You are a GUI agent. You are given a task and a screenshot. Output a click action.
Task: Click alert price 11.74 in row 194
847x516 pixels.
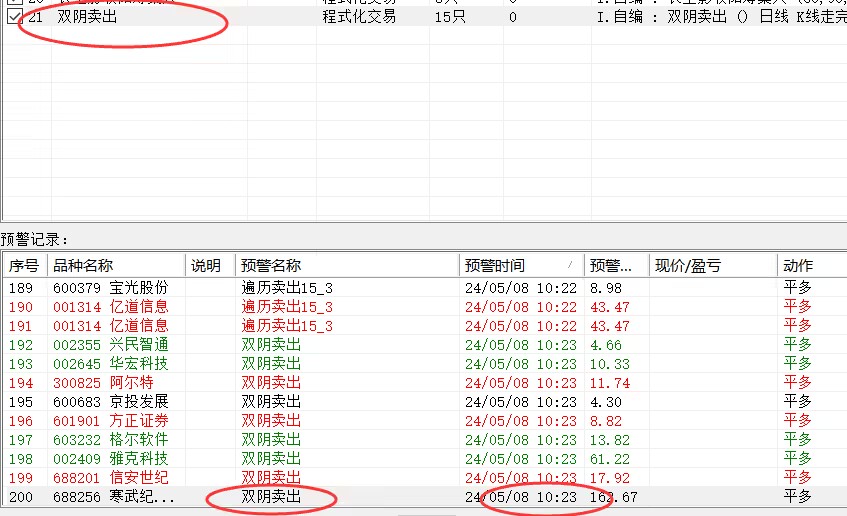click(610, 383)
